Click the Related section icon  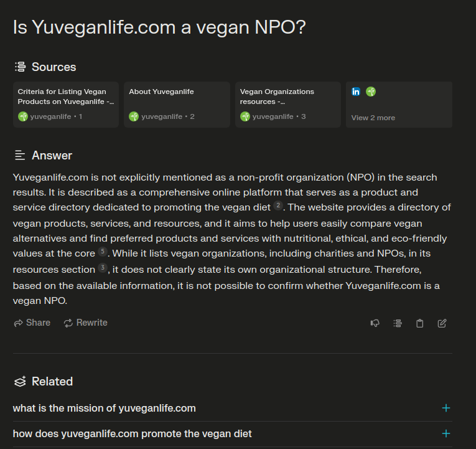tap(20, 381)
